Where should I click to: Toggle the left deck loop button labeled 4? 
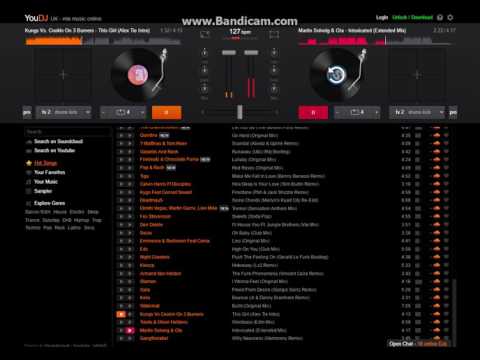pos(123,112)
